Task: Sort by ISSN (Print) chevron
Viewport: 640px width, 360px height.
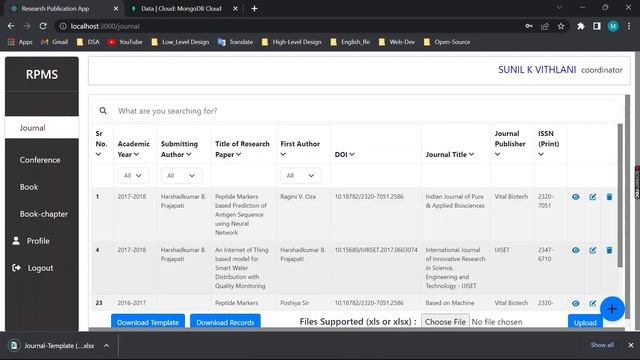Action: [x=541, y=154]
